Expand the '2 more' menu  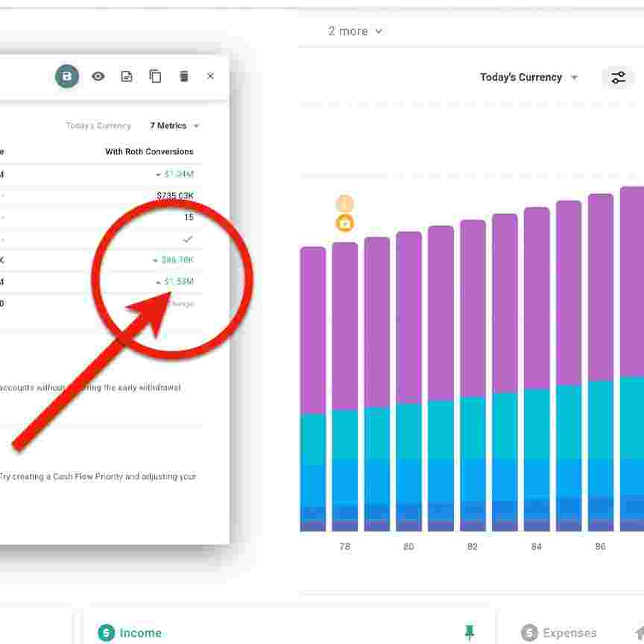coord(355,31)
